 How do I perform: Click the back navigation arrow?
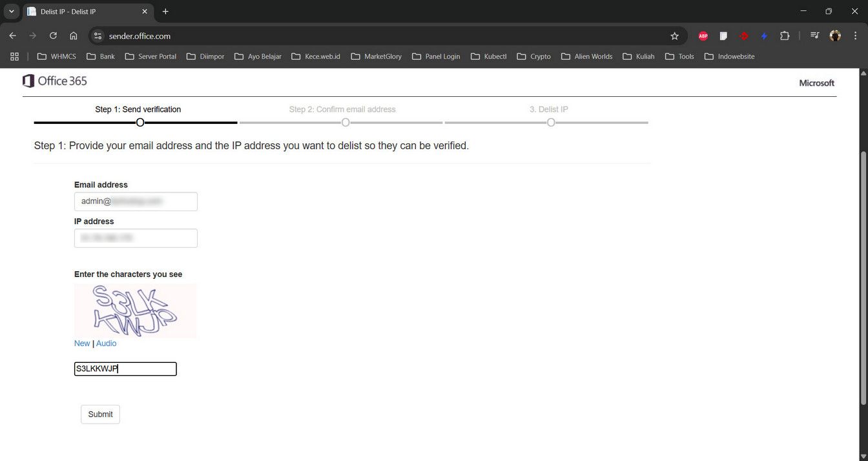12,36
